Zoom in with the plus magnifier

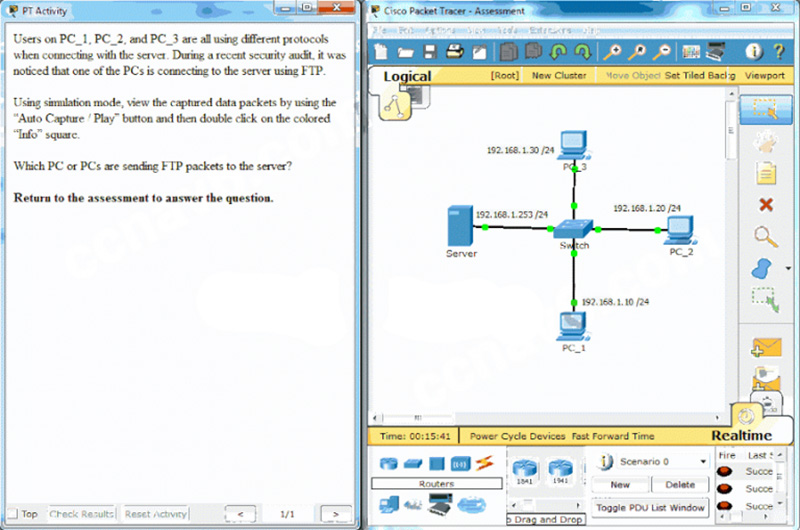pos(612,52)
